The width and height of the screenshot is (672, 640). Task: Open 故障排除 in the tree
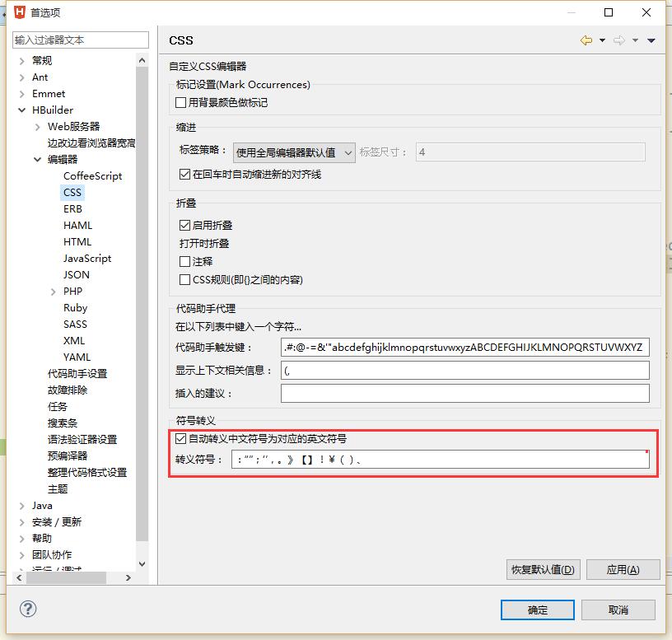[x=68, y=390]
